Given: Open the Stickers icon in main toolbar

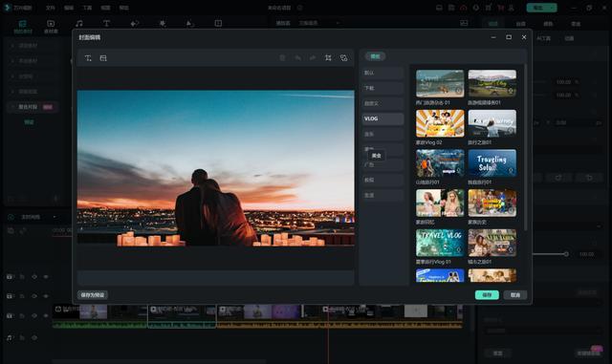Looking at the screenshot, I should click(x=189, y=24).
